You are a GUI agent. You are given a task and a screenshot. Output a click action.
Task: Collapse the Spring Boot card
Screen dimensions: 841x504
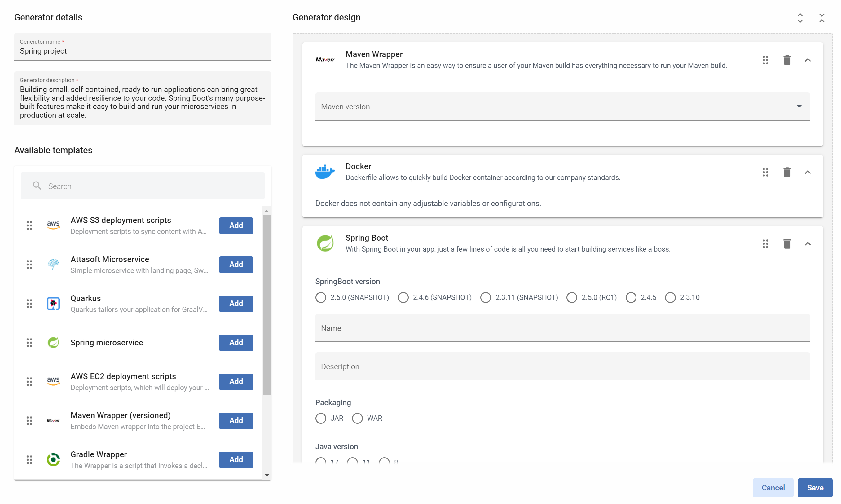click(x=807, y=243)
